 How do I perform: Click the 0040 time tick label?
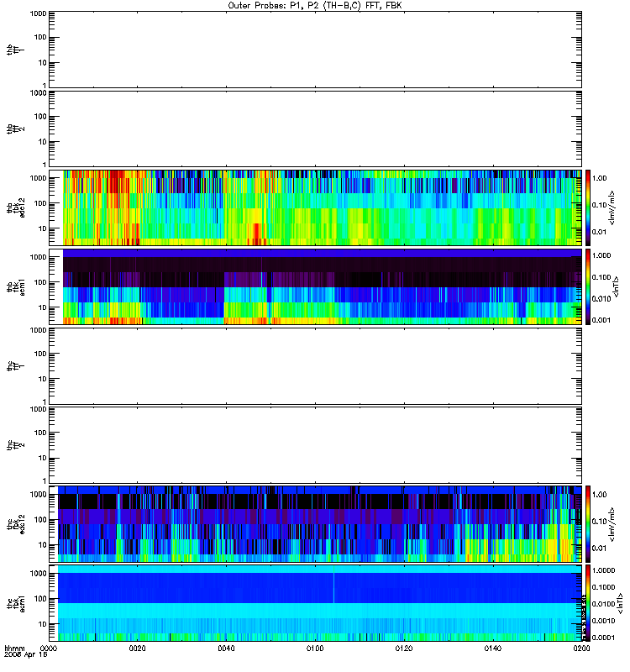[226, 648]
